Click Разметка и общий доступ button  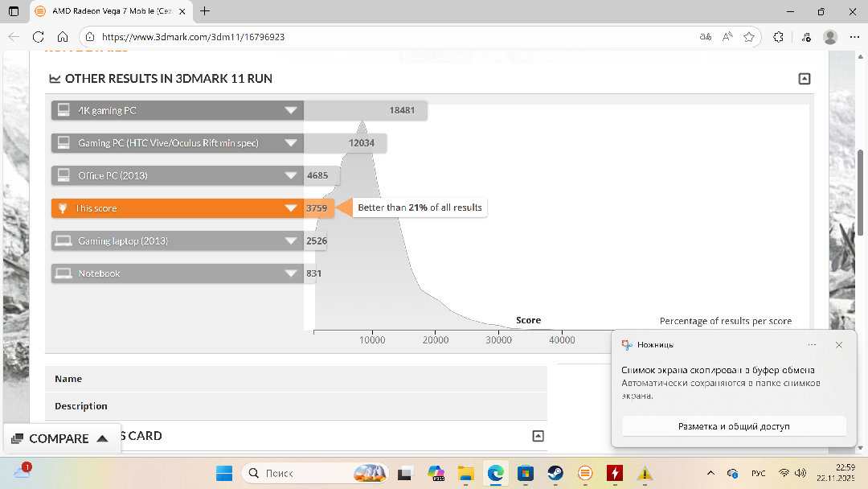coord(734,426)
